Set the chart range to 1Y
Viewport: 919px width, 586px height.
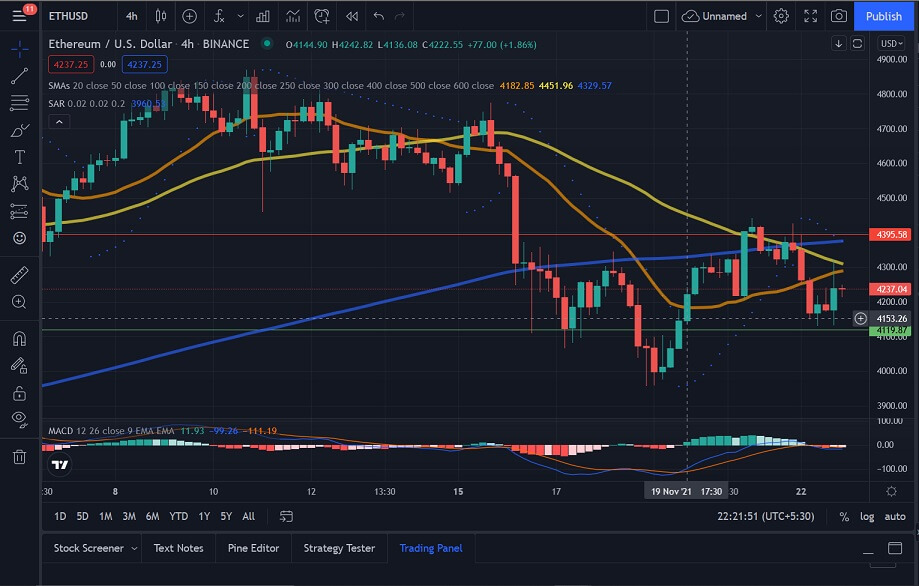coord(204,516)
